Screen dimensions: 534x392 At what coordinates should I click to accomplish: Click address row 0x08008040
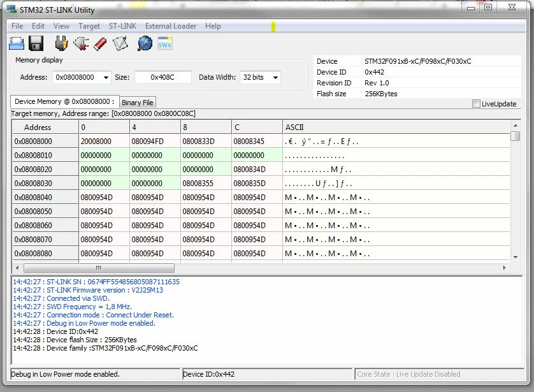(45, 197)
